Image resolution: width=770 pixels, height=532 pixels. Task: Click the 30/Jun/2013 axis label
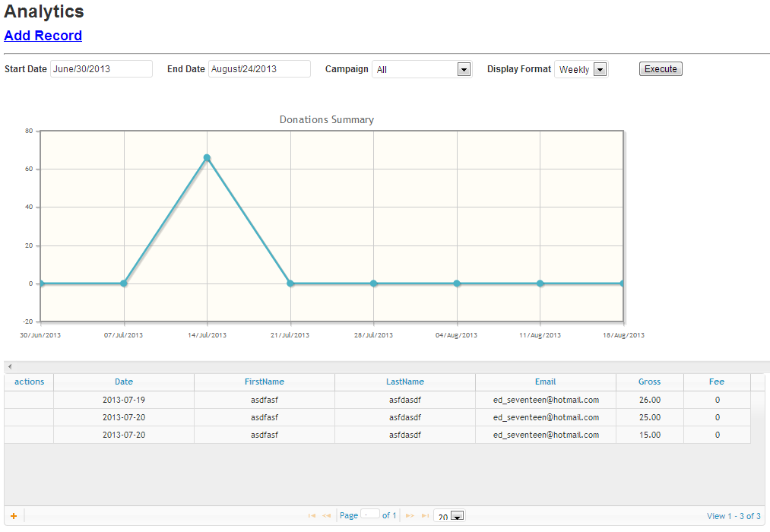tap(40, 335)
